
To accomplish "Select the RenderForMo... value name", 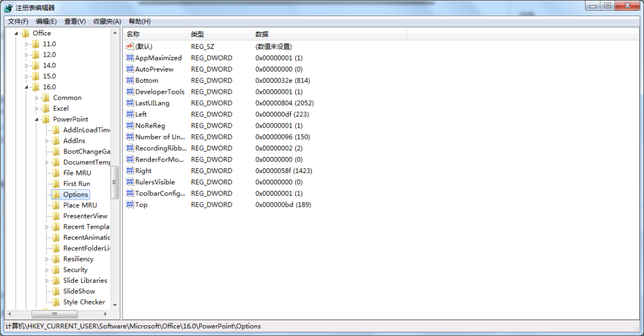I will point(159,159).
